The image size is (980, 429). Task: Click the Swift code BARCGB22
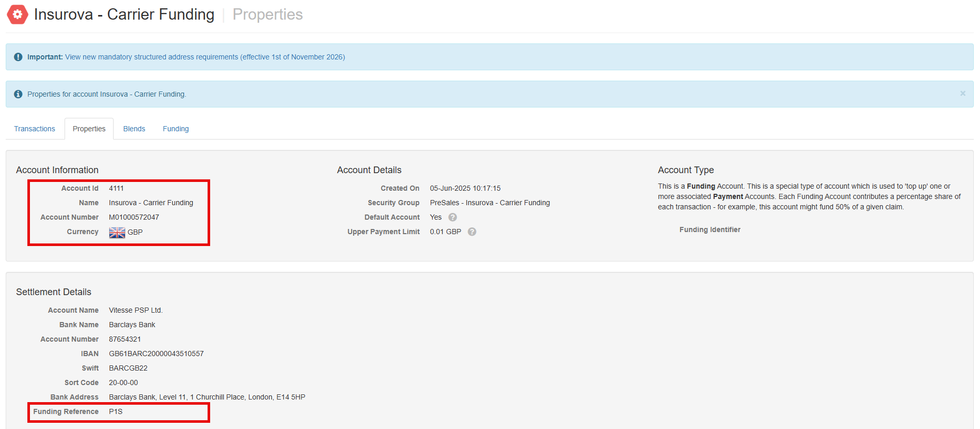[128, 368]
